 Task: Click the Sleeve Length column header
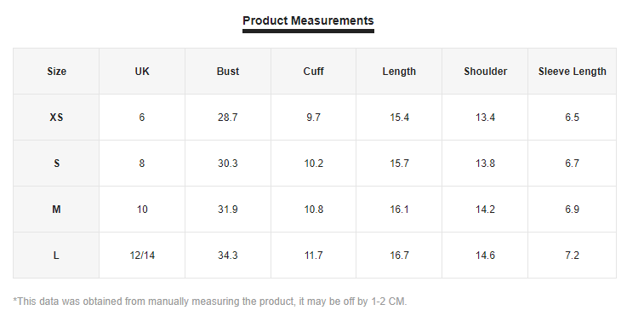573,72
